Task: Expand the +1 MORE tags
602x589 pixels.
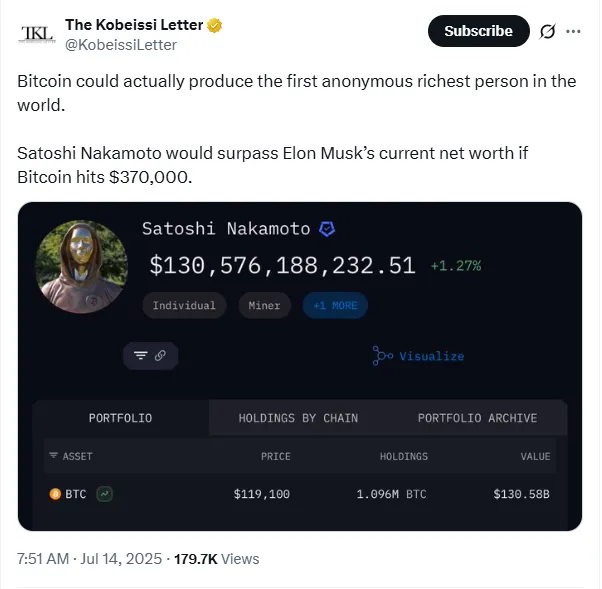Action: 335,305
